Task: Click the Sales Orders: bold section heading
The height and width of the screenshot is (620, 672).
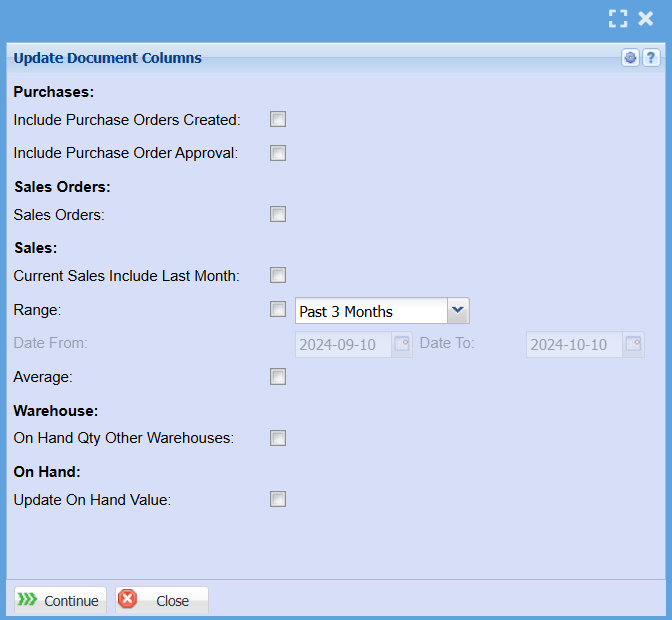Action: point(62,187)
